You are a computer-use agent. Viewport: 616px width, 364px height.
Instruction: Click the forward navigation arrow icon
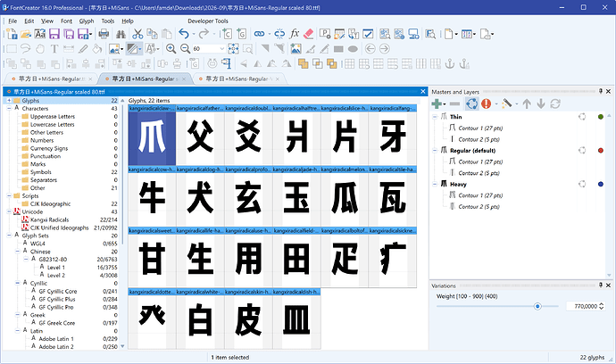tap(385, 49)
